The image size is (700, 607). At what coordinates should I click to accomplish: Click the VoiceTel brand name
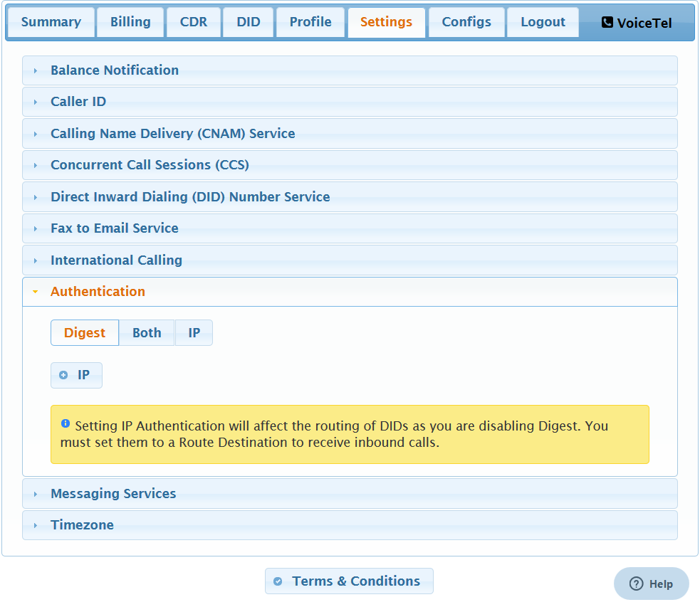coord(644,23)
